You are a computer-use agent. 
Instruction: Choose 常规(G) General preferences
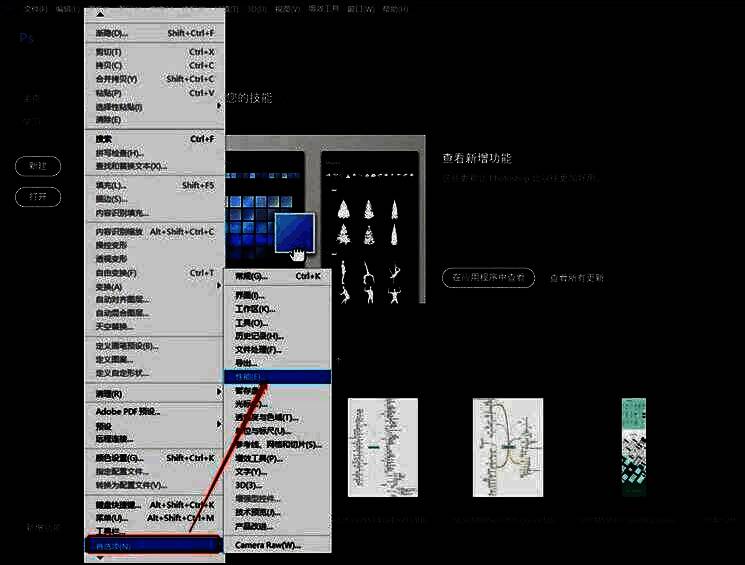click(251, 276)
